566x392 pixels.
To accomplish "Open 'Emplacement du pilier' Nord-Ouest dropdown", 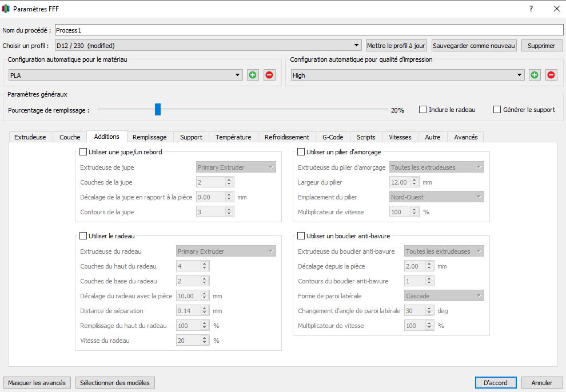I will click(x=436, y=197).
